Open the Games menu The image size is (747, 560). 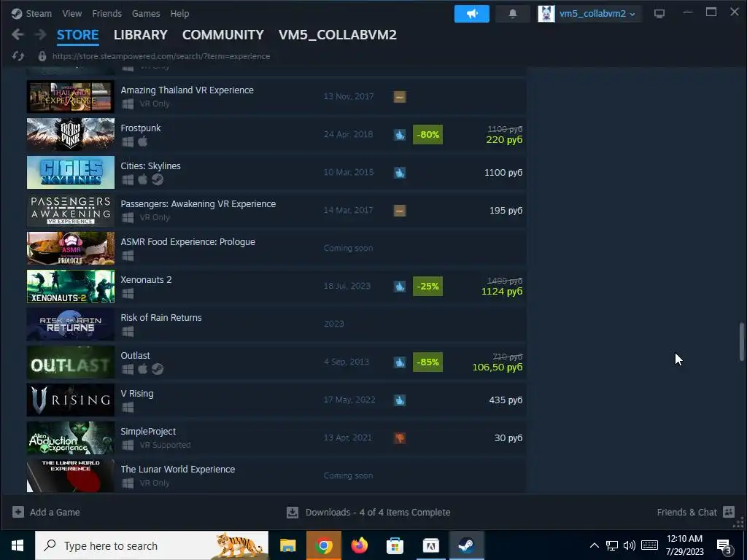(146, 13)
